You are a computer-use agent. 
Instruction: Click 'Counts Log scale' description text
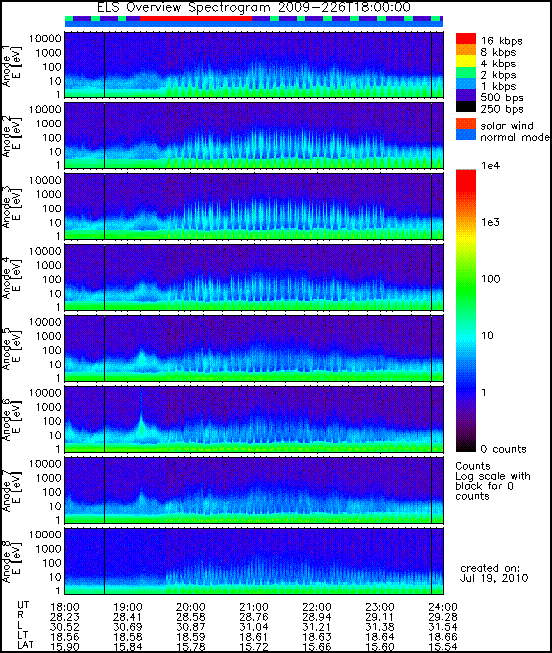493,481
